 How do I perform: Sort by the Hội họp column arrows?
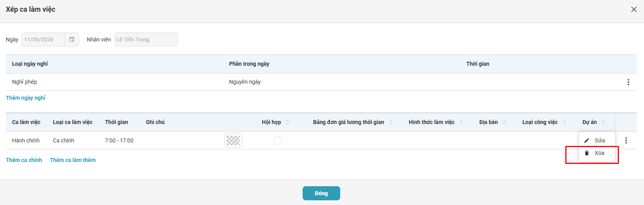288,122
